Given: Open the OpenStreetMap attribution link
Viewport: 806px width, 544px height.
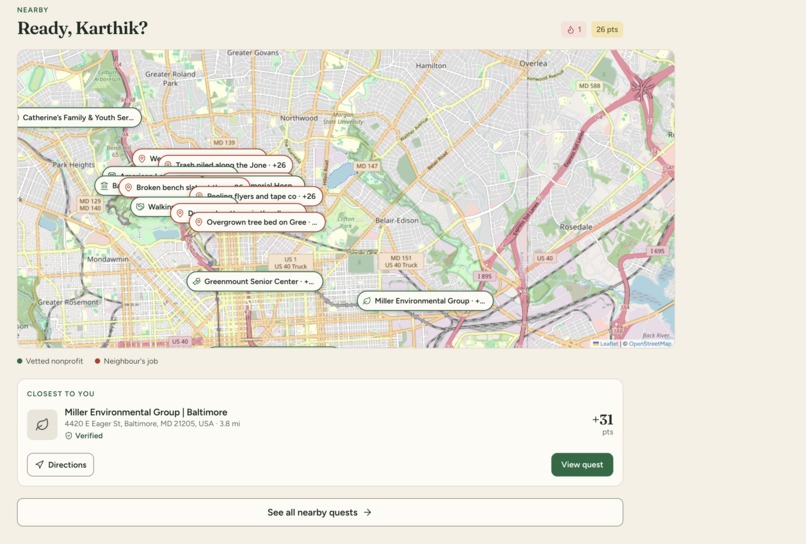Looking at the screenshot, I should click(650, 343).
